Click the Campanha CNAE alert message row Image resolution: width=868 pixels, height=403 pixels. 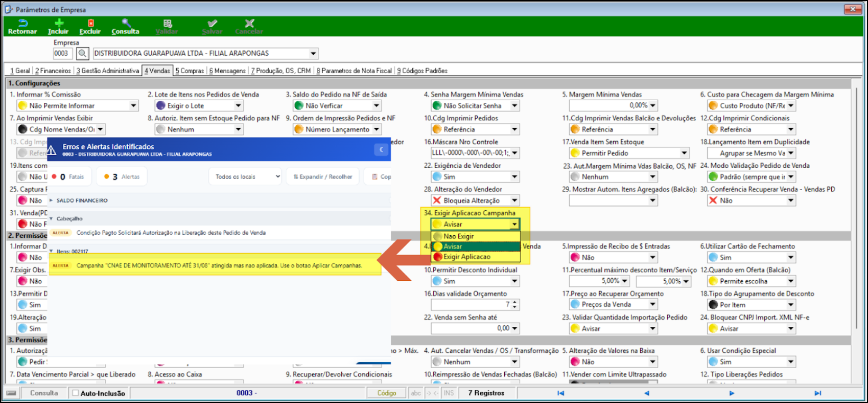(x=215, y=265)
